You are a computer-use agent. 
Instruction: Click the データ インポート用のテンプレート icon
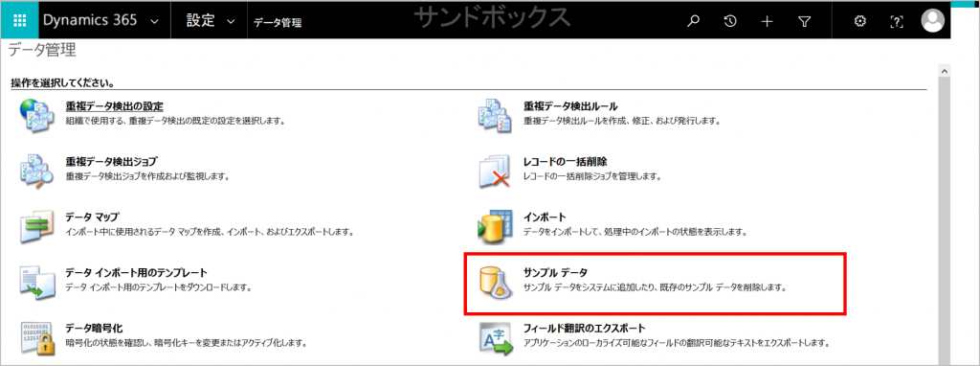coord(38,283)
